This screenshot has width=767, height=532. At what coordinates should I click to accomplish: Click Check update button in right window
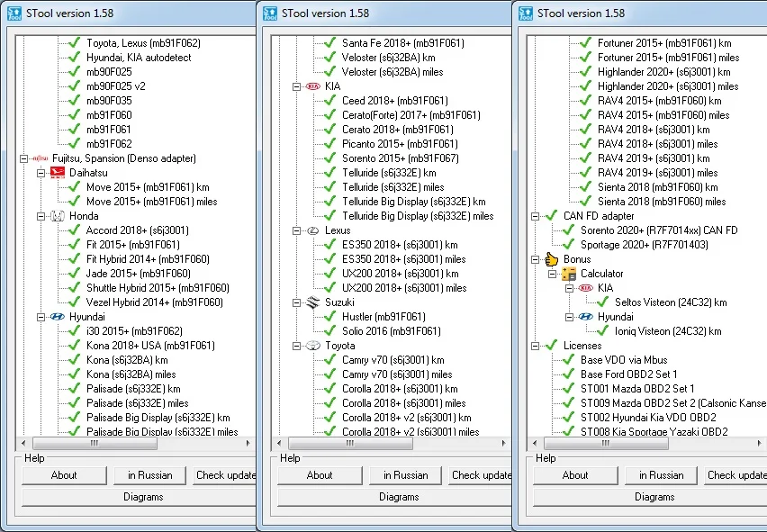point(735,475)
